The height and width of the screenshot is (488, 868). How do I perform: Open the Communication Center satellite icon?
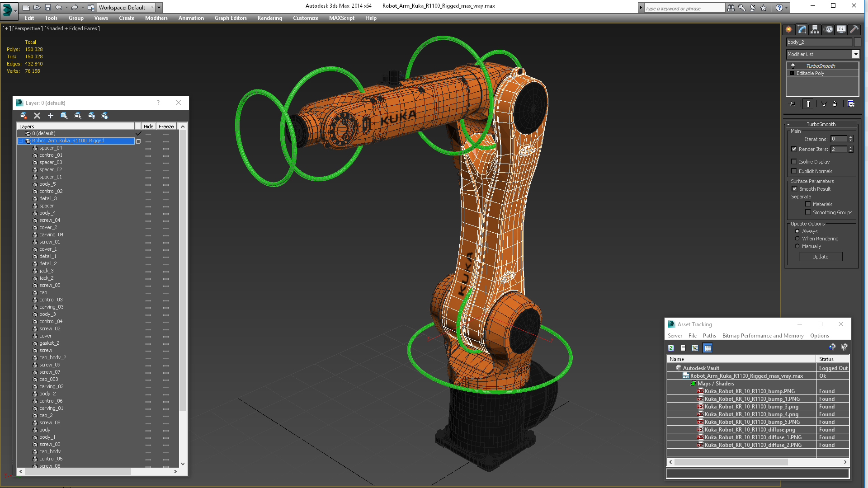tap(753, 8)
